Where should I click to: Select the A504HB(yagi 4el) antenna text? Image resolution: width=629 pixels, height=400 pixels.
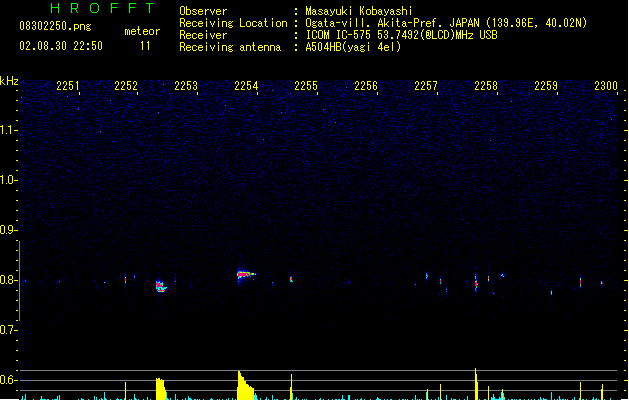(x=353, y=47)
